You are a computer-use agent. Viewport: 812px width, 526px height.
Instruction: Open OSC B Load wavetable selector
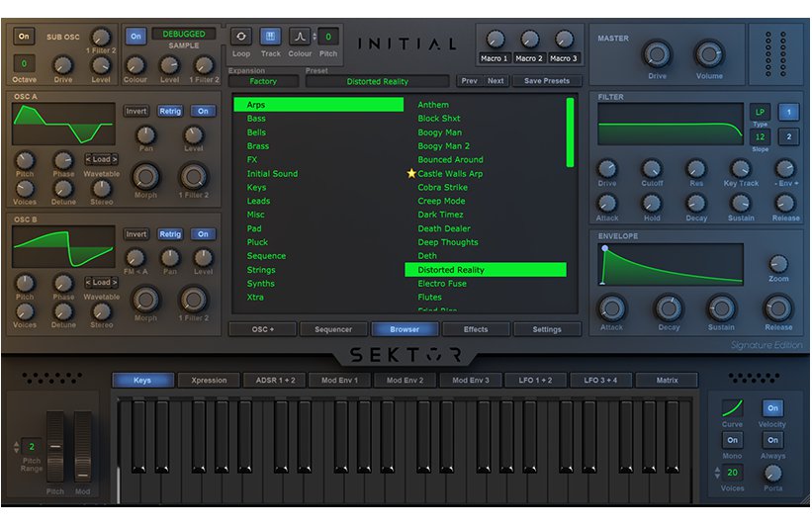pyautogui.click(x=102, y=282)
